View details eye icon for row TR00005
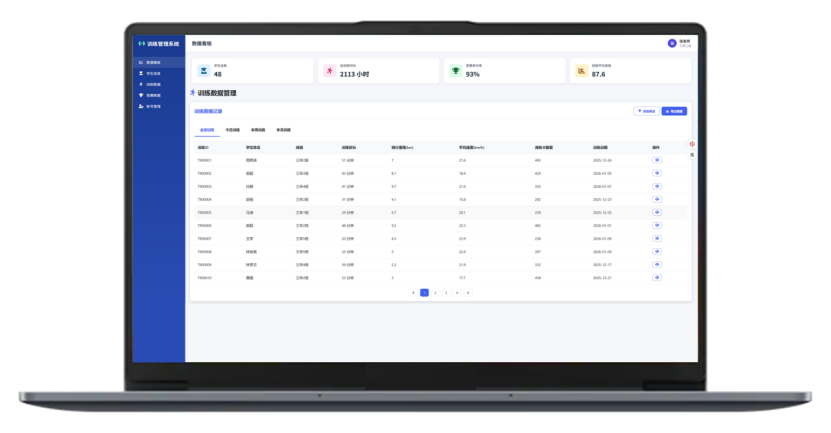 coord(657,213)
